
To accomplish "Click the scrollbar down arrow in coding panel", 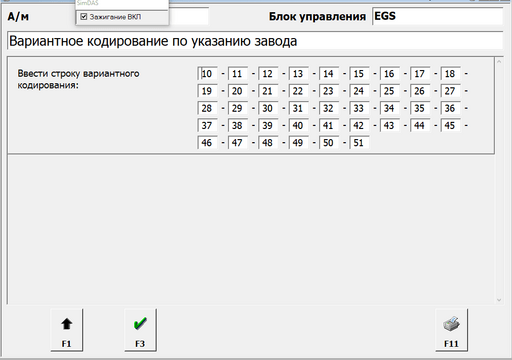I will (x=499, y=300).
